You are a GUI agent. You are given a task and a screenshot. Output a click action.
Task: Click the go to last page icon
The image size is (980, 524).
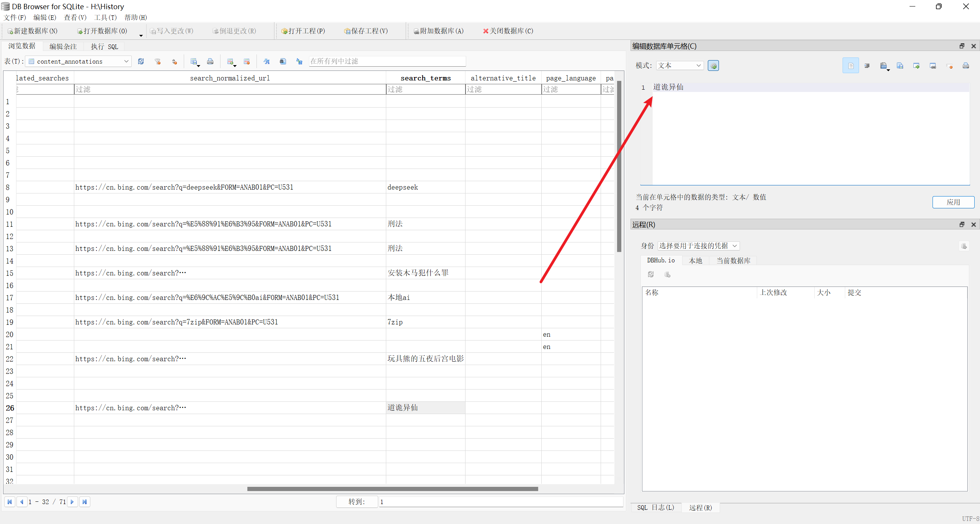point(85,502)
